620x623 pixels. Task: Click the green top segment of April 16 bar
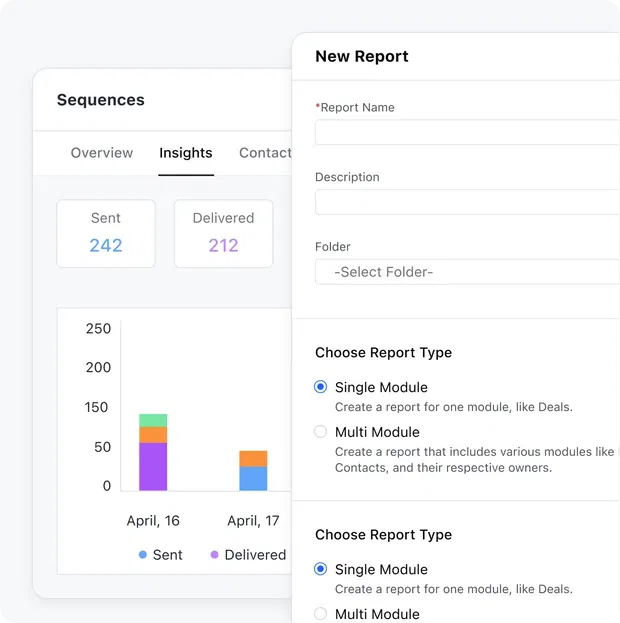tap(153, 420)
